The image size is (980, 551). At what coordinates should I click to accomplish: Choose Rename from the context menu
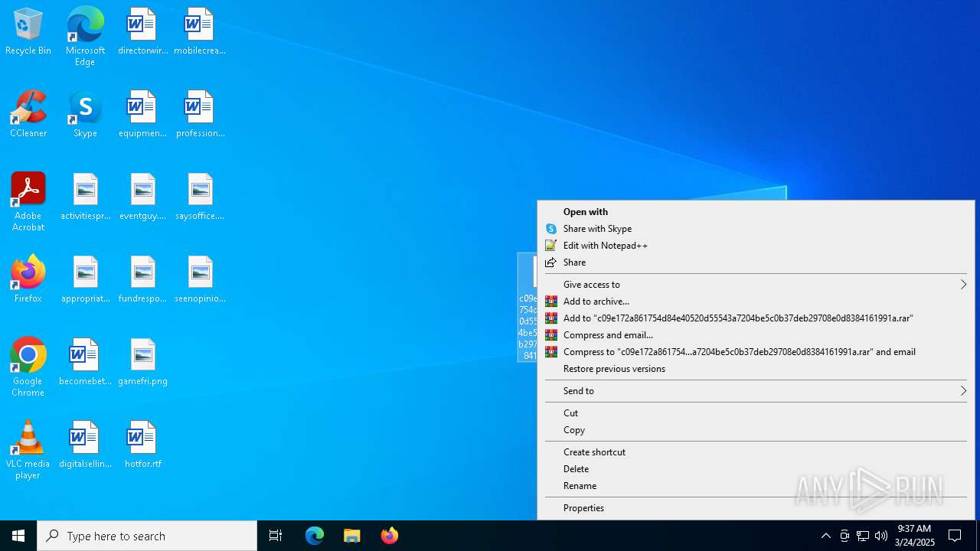756,486
